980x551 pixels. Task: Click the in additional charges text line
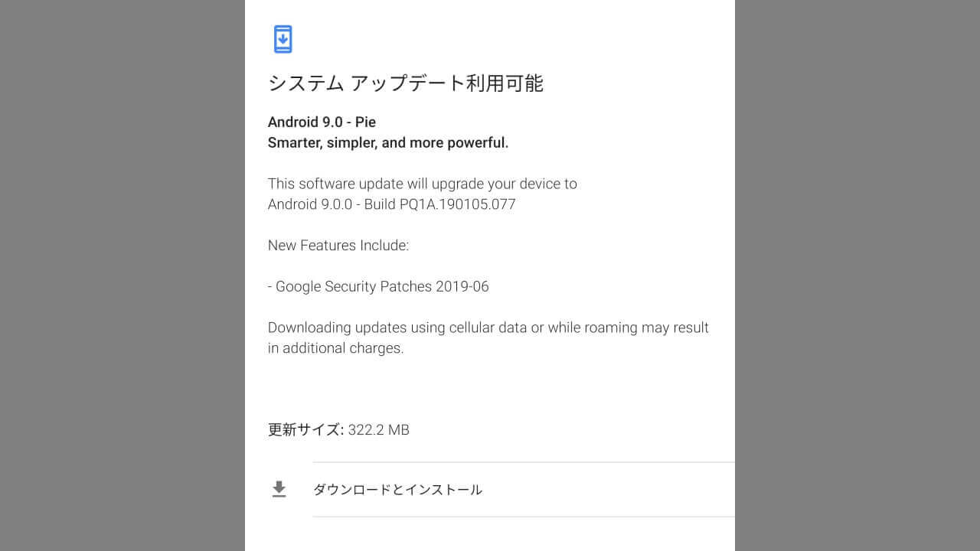click(335, 348)
